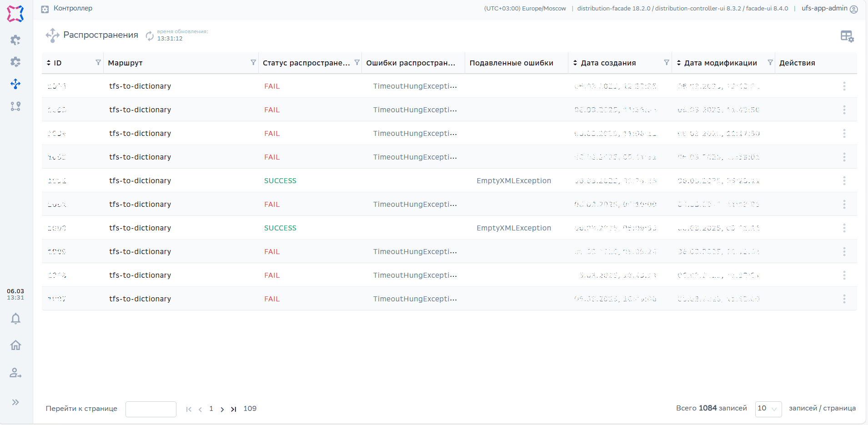868x425 pixels.
Task: Go to home via house icon
Action: click(x=15, y=345)
